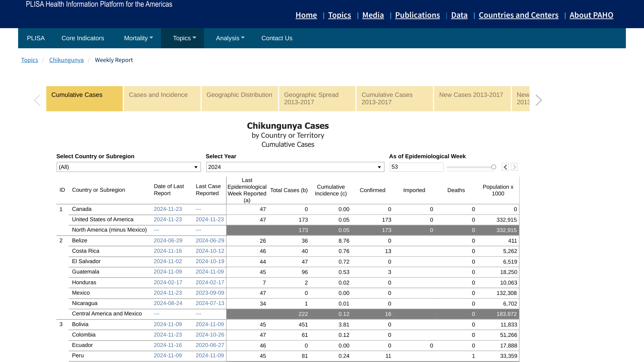Expand the Mortality menu
Viewport: 644px width, 362px height.
(138, 38)
